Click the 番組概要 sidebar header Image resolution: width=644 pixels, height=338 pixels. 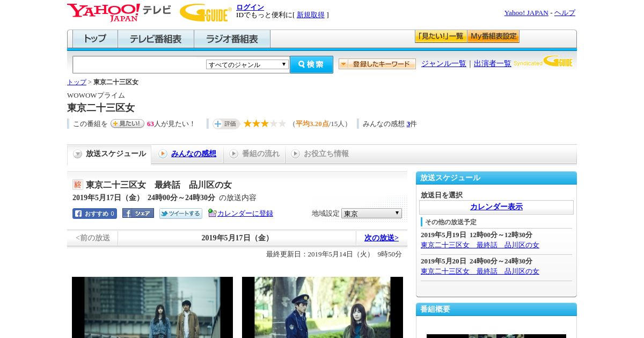click(496, 310)
